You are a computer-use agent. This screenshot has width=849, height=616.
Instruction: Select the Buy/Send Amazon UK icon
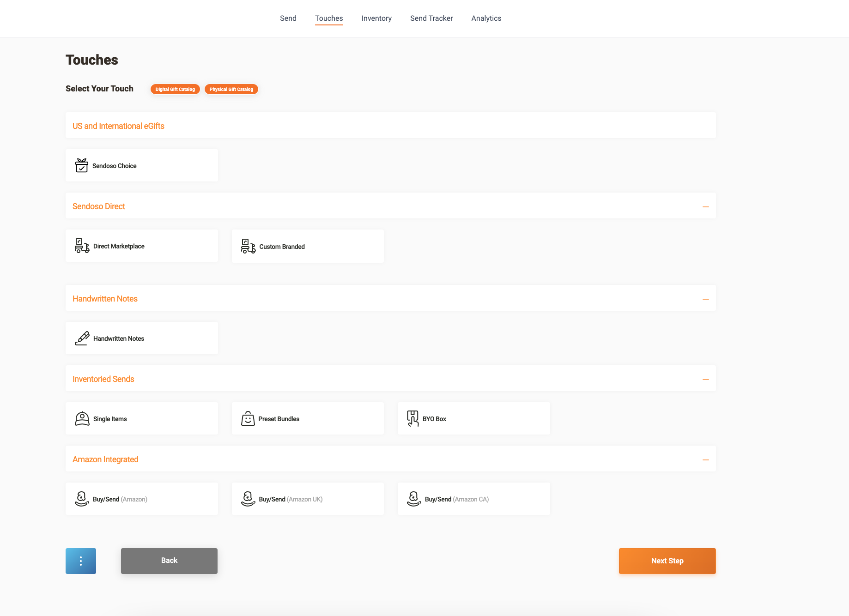248,499
